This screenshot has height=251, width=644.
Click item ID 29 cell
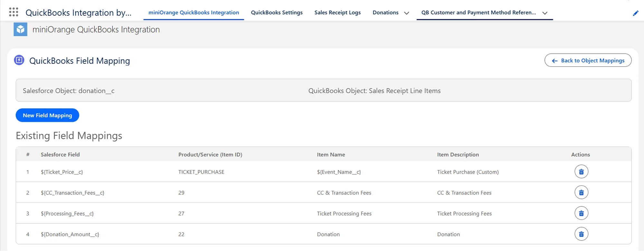click(181, 193)
